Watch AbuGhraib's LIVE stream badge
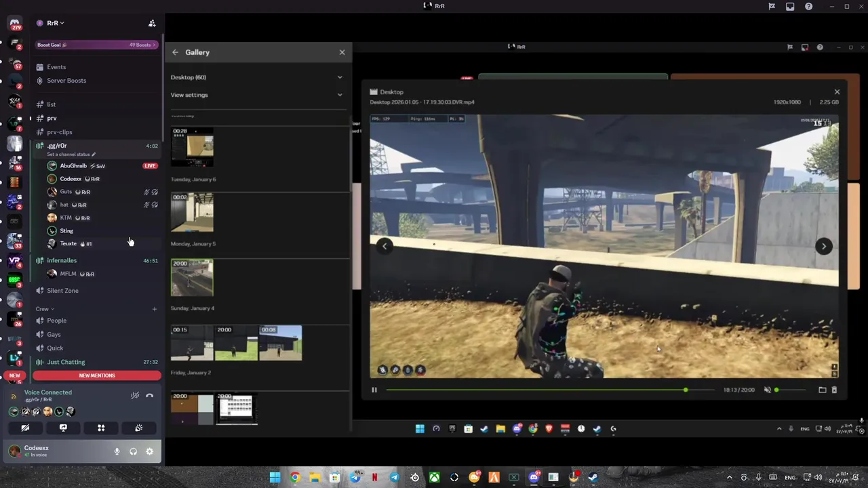Screen dimensions: 868x488 (150, 166)
